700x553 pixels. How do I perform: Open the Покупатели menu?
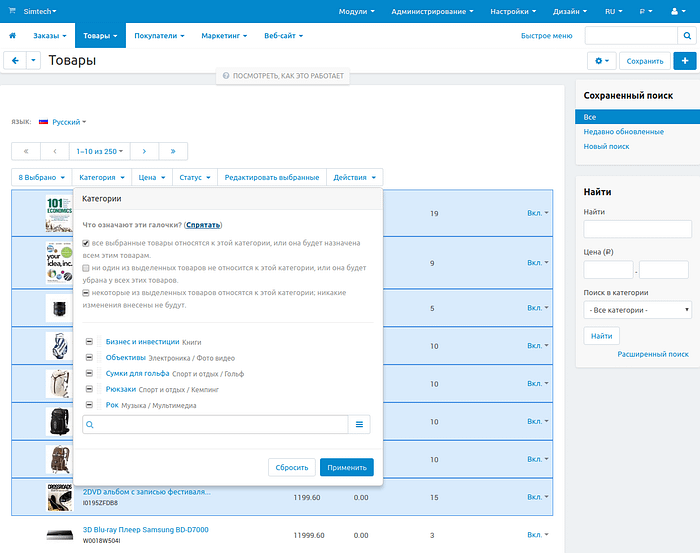(x=159, y=35)
